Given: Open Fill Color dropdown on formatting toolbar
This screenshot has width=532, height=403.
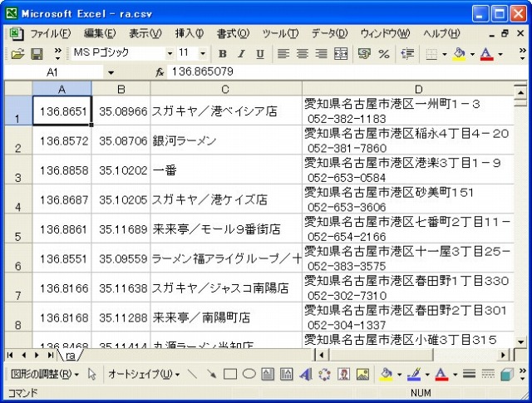Looking at the screenshot, I should tap(472, 54).
